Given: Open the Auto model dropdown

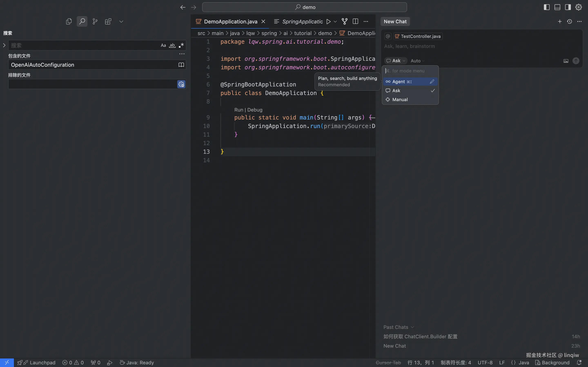Looking at the screenshot, I should tap(417, 61).
